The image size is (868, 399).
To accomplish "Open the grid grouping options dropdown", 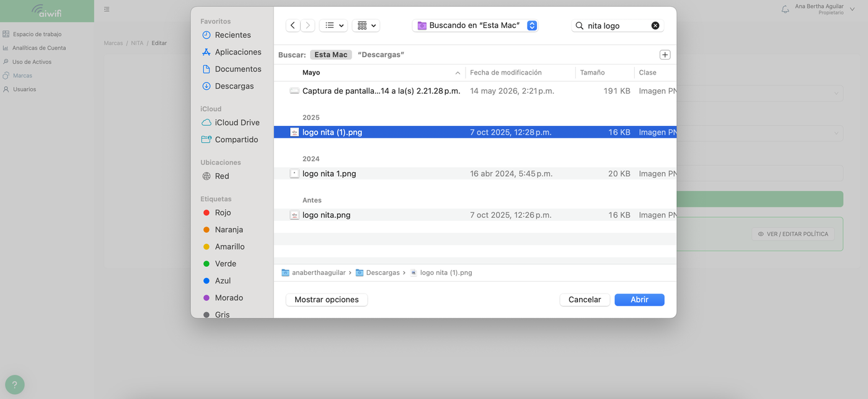I will 366,25.
